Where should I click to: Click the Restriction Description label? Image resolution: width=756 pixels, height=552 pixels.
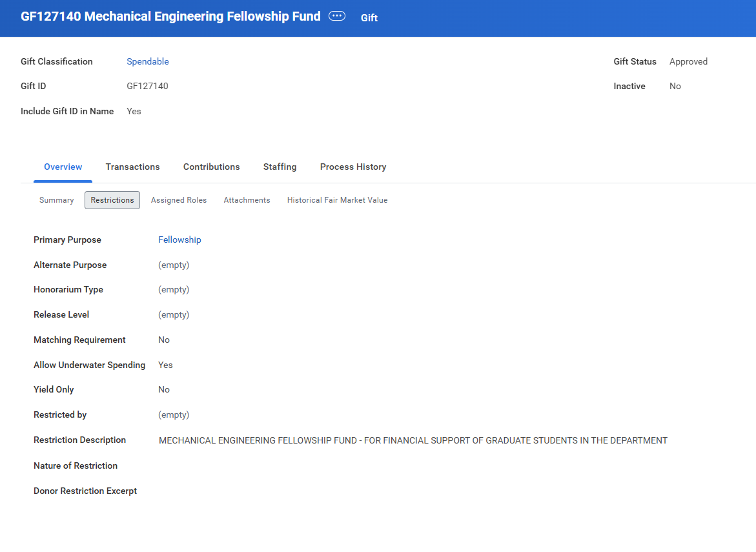[x=79, y=440]
